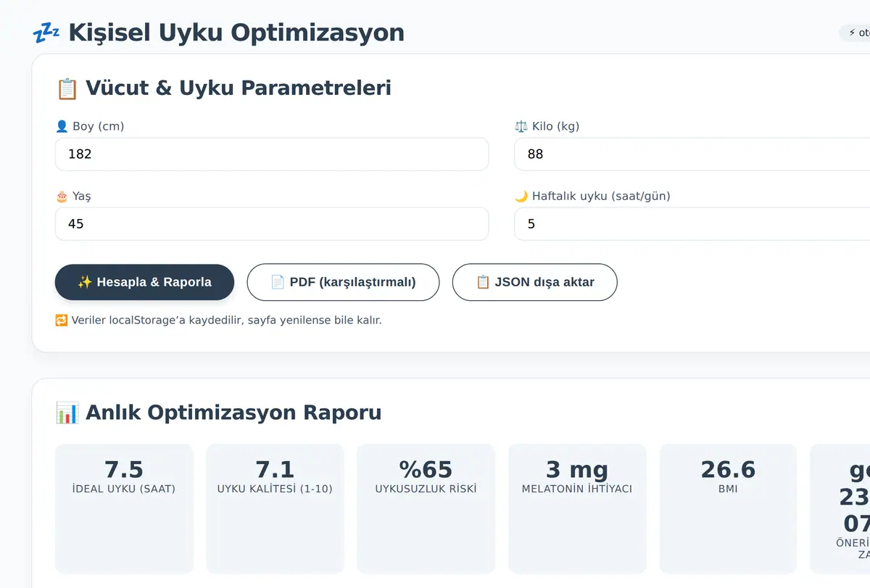This screenshot has width=870, height=588.
Task: Click the person icon next to Boy
Action: 62,126
